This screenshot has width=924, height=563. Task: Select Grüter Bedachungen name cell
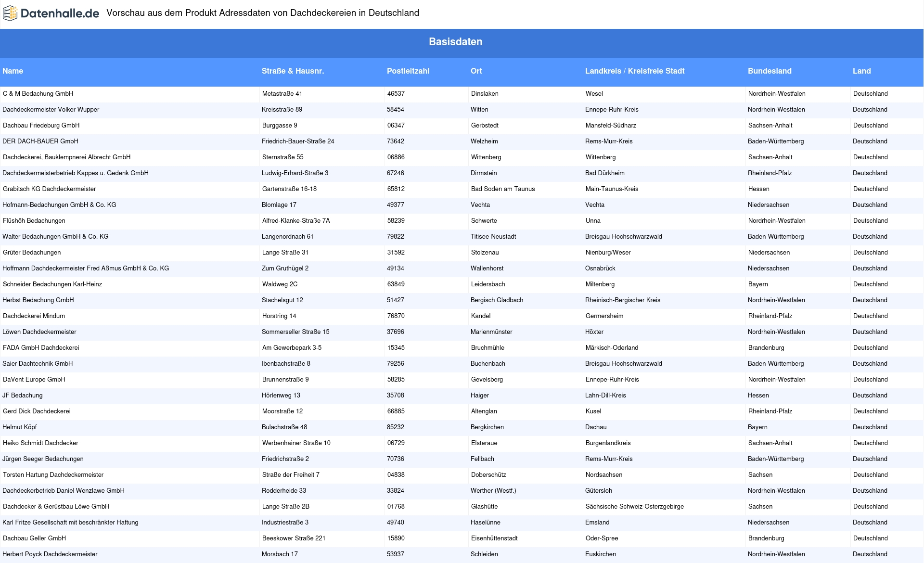(32, 253)
